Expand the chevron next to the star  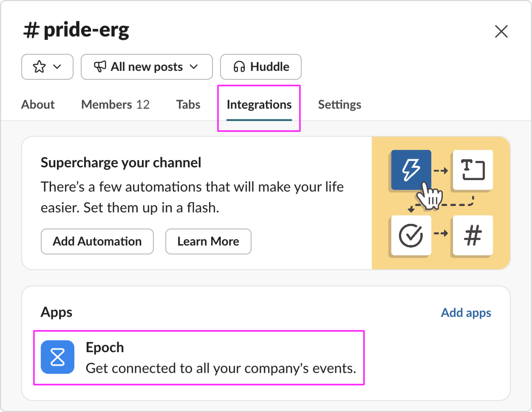click(57, 67)
